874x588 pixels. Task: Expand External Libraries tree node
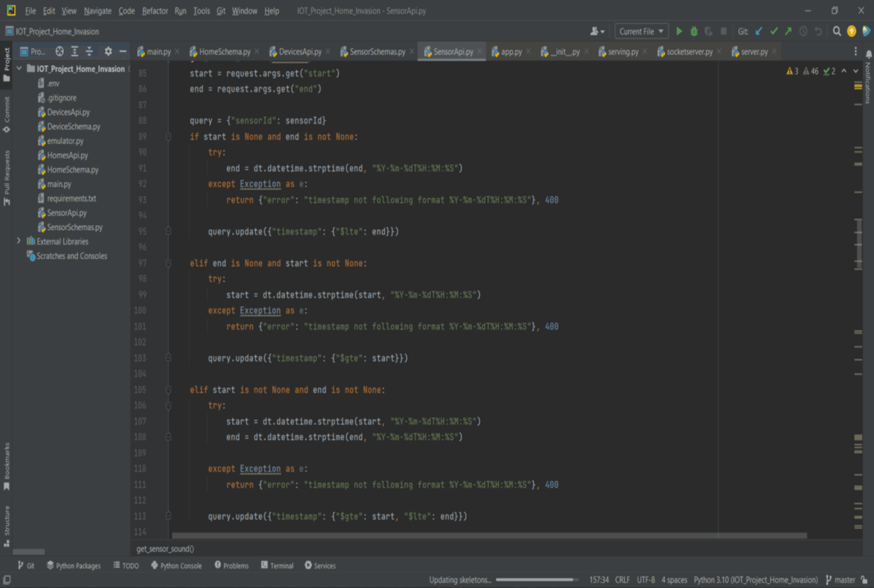tap(19, 241)
